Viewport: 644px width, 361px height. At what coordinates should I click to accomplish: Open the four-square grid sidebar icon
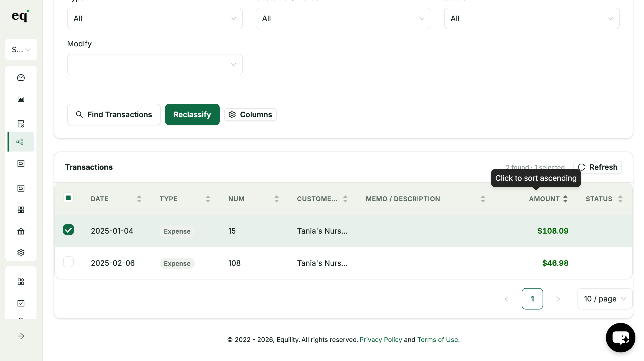coord(21,210)
